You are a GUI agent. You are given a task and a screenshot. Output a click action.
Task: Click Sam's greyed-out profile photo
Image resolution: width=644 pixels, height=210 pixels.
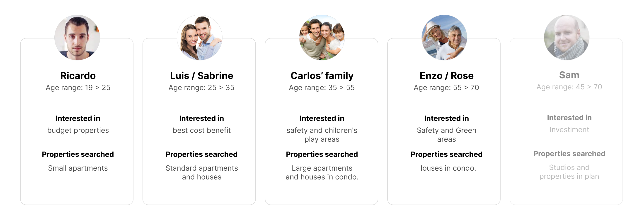[567, 38]
